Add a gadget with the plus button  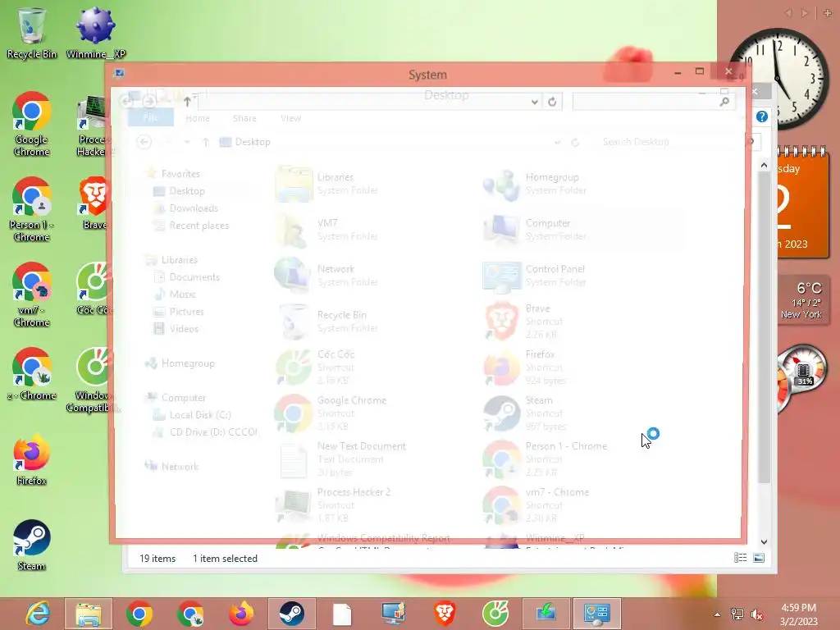coord(828,13)
